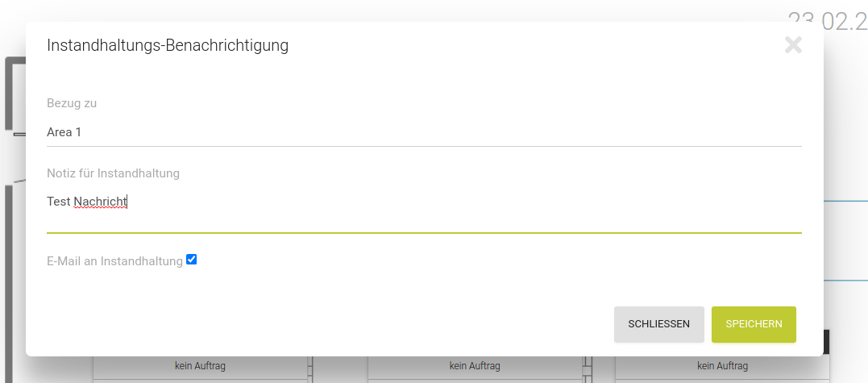Select the right "kein Auftrag" cell

722,366
